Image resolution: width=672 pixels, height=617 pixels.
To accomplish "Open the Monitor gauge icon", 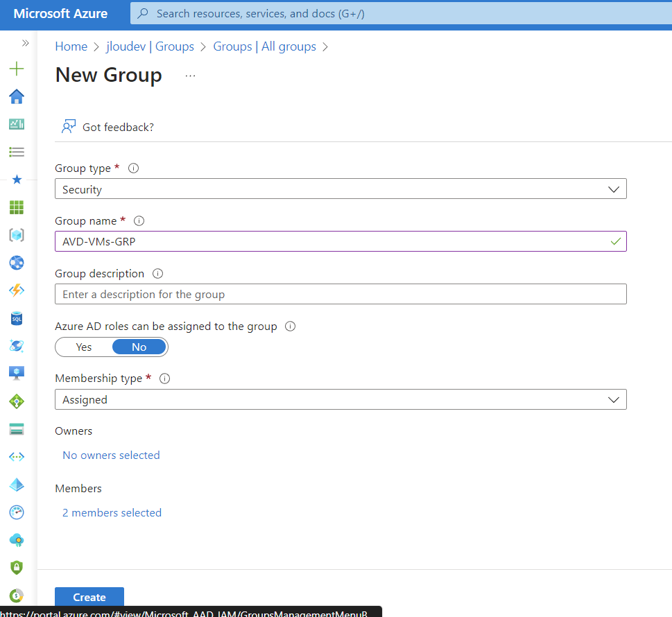I will tap(16, 512).
